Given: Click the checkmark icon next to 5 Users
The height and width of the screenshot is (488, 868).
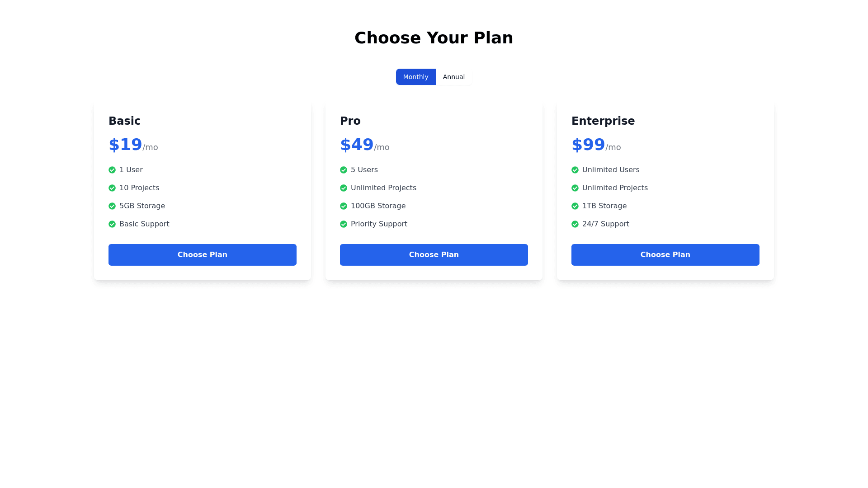Looking at the screenshot, I should tap(344, 170).
